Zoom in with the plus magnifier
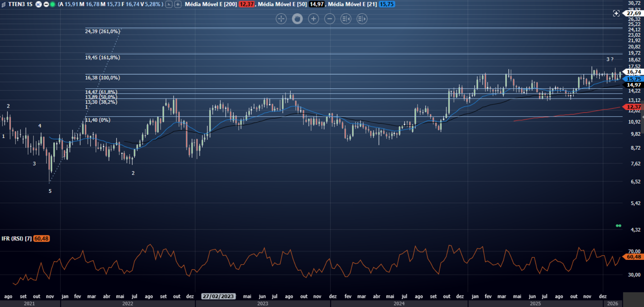This screenshot has height=307, width=644. click(x=313, y=19)
